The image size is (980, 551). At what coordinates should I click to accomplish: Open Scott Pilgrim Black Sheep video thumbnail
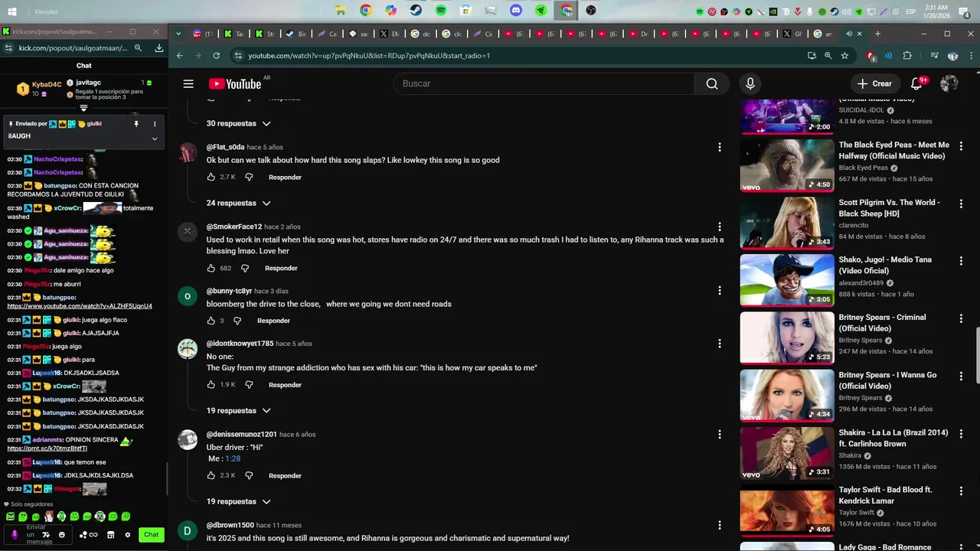tap(787, 223)
